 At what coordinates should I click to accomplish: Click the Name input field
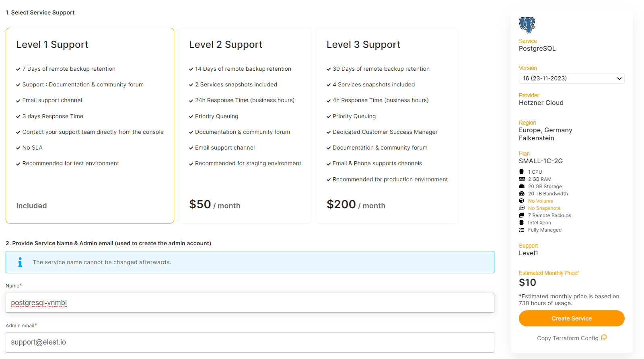249,303
